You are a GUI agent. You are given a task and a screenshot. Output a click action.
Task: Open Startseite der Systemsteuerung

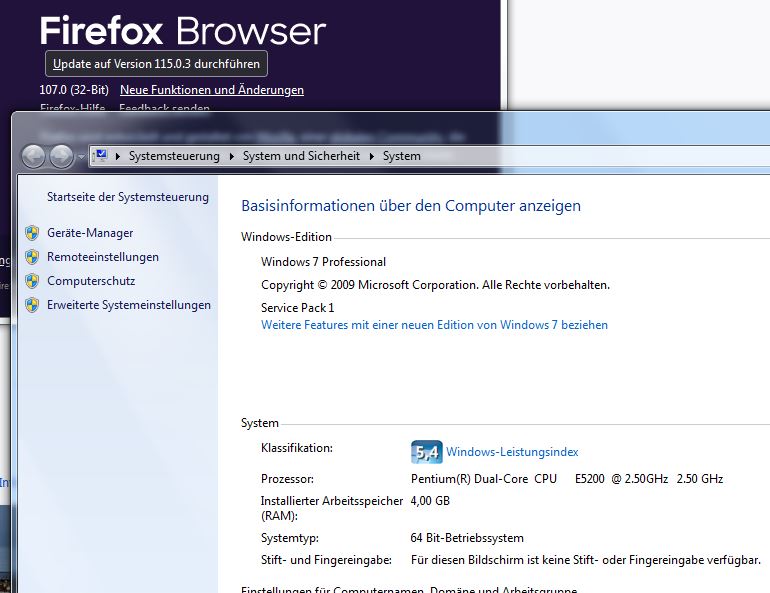128,197
